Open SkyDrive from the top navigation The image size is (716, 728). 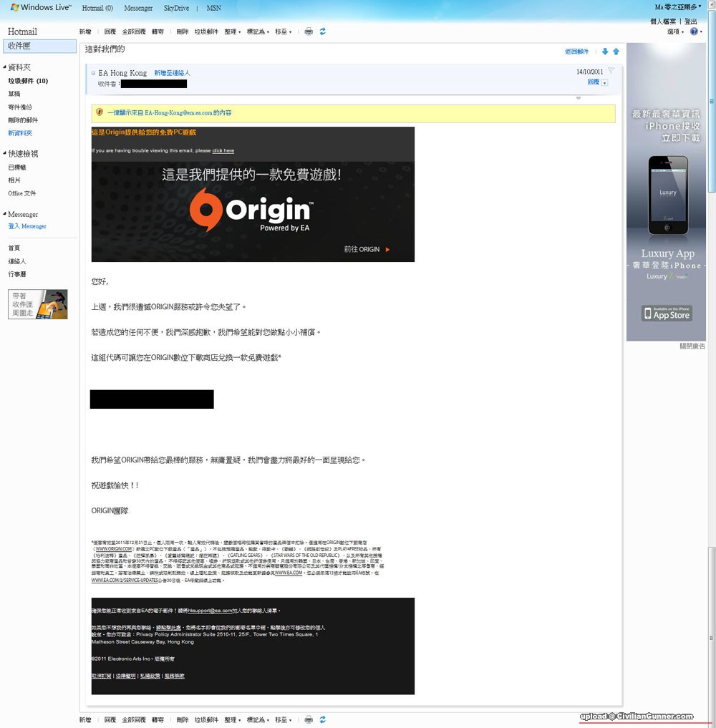(177, 8)
